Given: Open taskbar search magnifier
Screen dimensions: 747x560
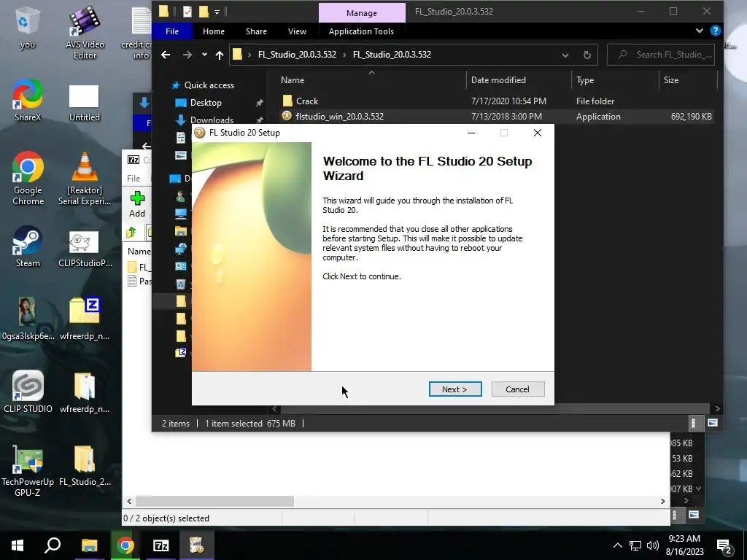Looking at the screenshot, I should pyautogui.click(x=53, y=545).
